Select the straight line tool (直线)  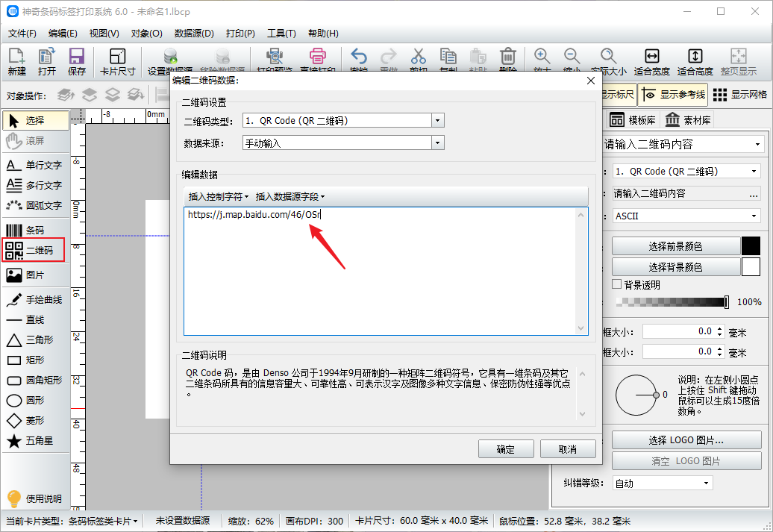pos(36,320)
